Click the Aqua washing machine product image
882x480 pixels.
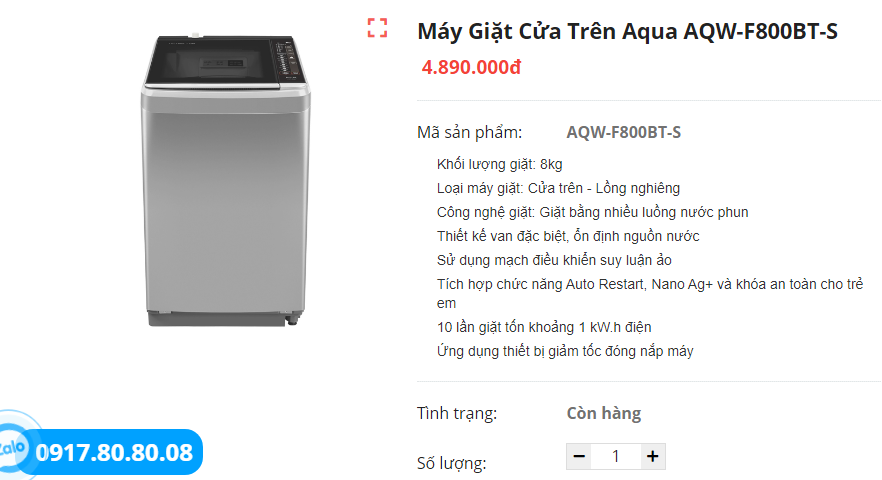pyautogui.click(x=227, y=181)
